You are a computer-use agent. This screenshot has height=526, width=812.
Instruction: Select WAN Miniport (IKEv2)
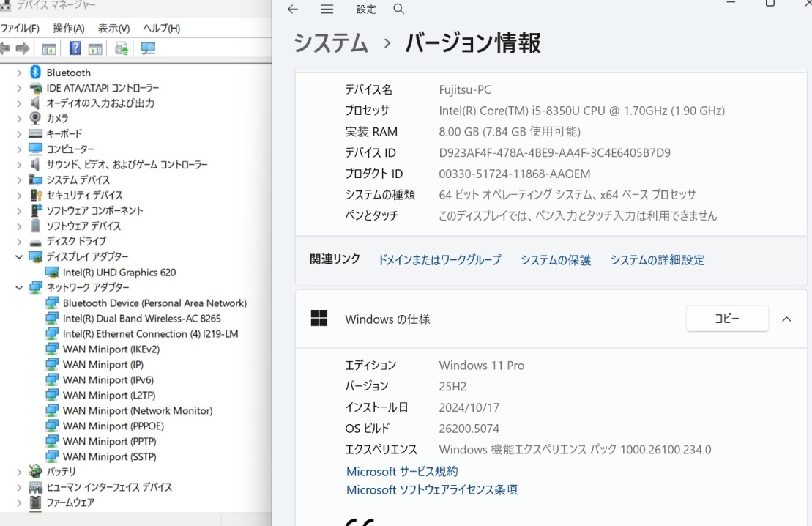[x=111, y=349]
